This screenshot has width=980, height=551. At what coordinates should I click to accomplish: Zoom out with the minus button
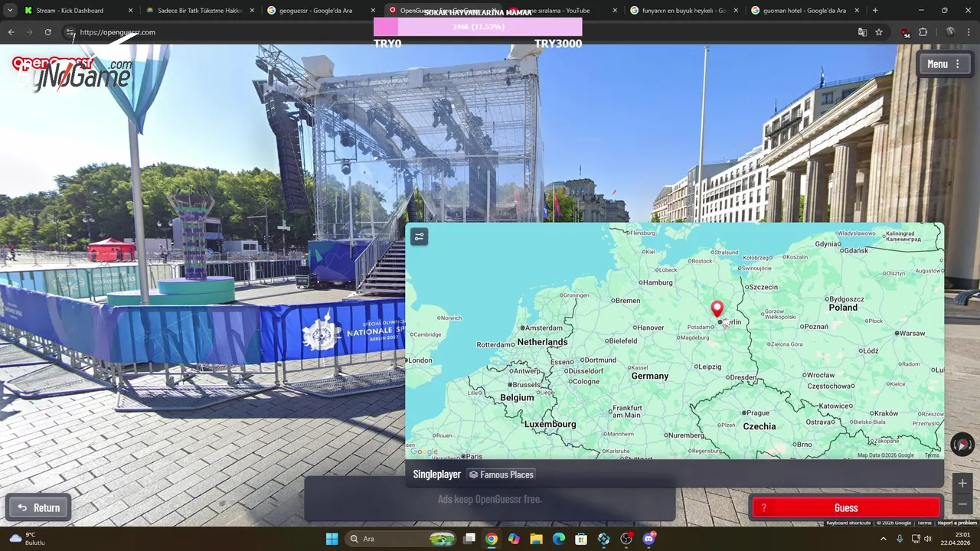[962, 504]
